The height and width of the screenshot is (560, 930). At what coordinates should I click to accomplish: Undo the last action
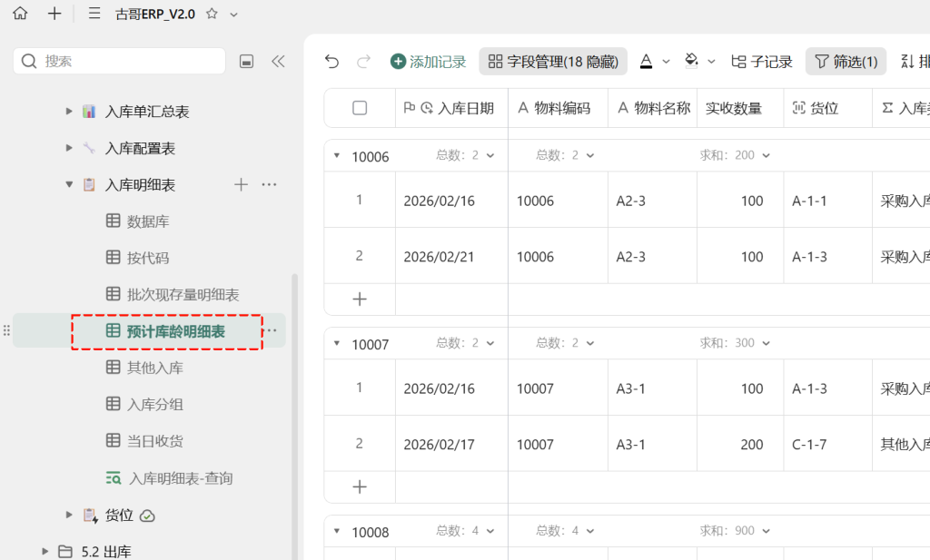click(331, 61)
